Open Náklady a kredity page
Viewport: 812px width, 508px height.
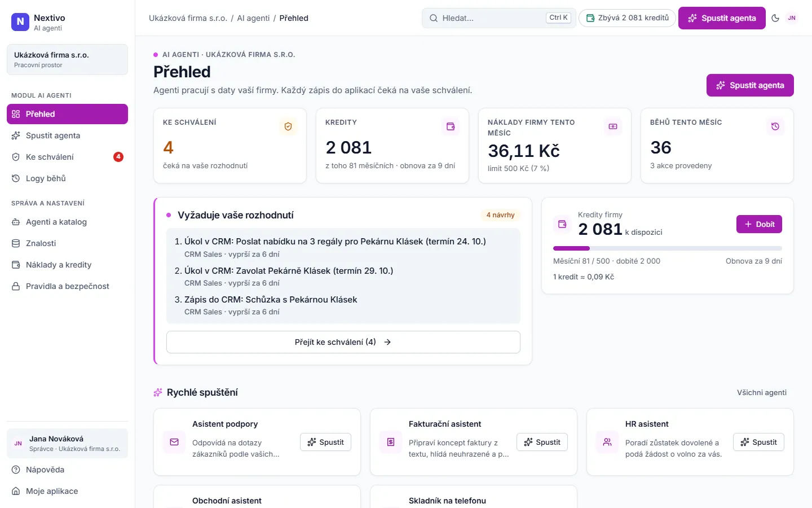tap(67, 265)
